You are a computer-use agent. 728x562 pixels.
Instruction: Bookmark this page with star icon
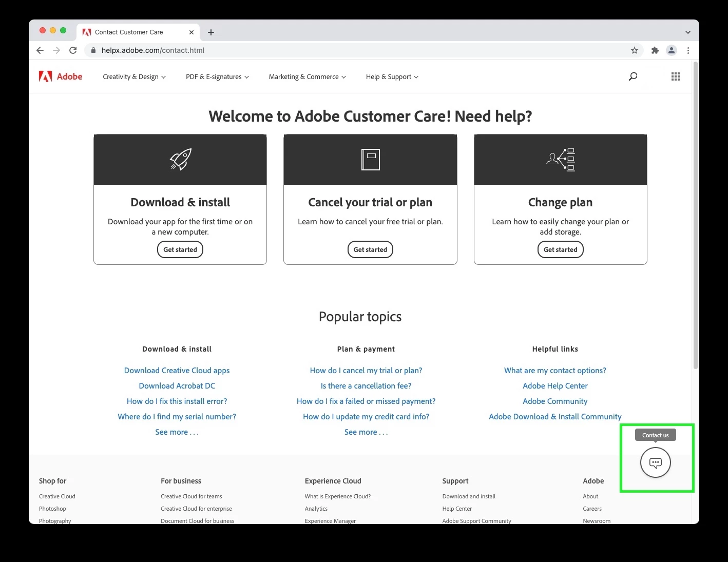pos(635,50)
